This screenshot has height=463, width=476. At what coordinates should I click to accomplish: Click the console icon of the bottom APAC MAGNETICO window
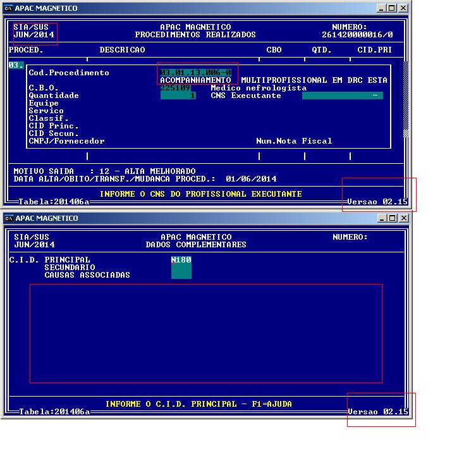pyautogui.click(x=9, y=218)
